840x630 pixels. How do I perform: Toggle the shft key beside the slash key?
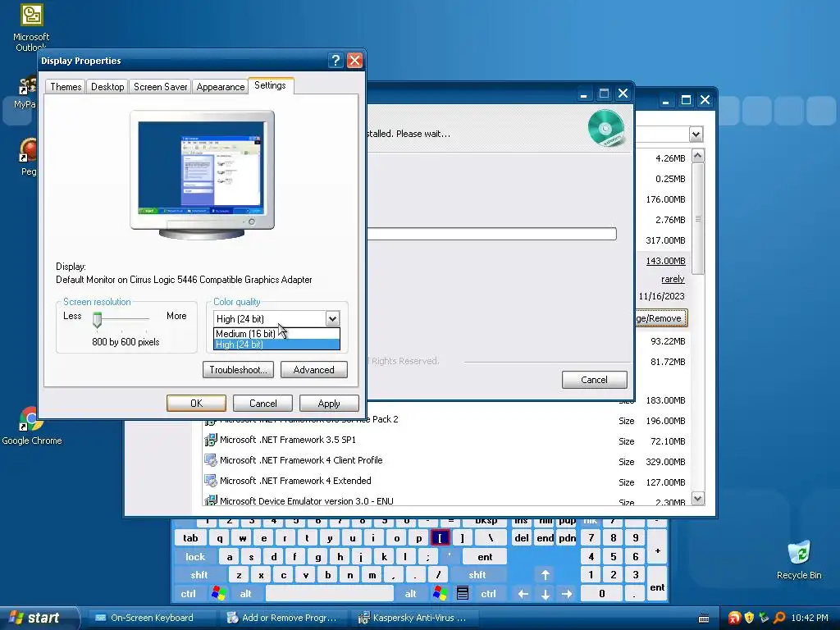[477, 575]
